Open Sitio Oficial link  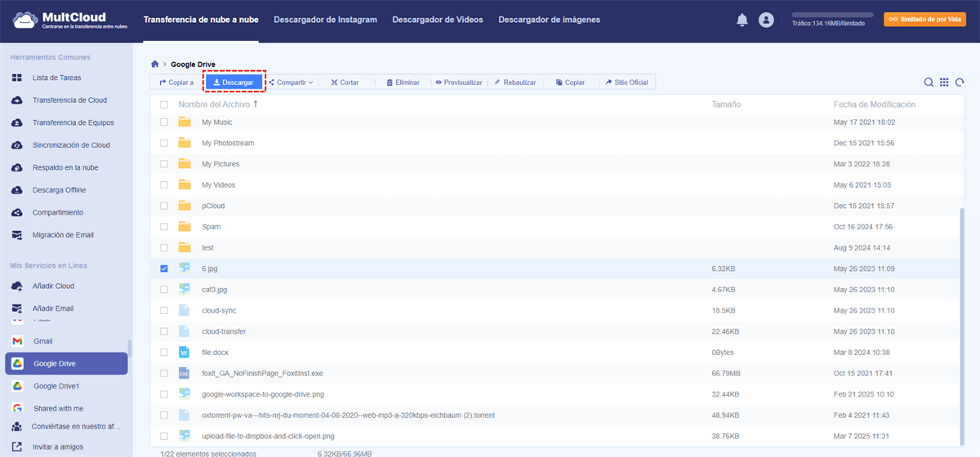(627, 82)
